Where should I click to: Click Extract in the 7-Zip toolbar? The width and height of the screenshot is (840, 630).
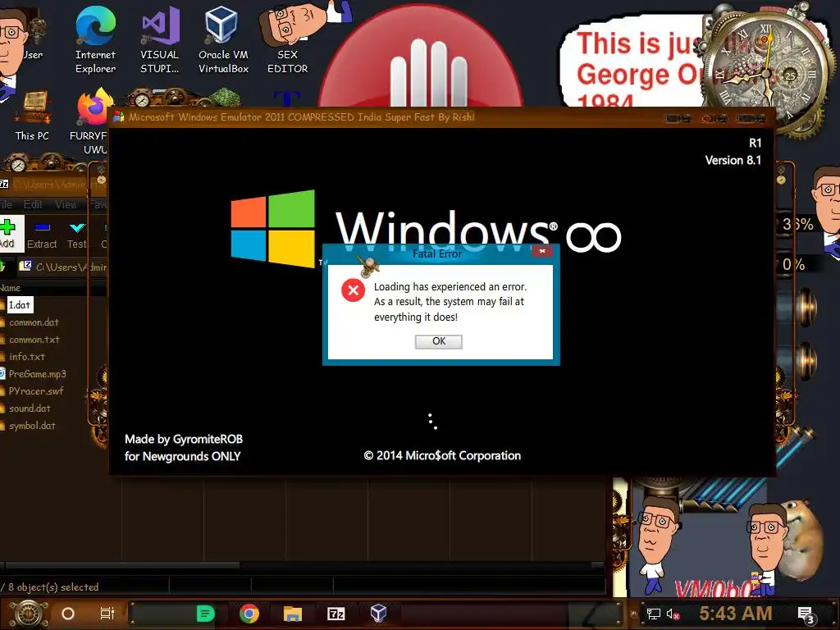click(42, 235)
